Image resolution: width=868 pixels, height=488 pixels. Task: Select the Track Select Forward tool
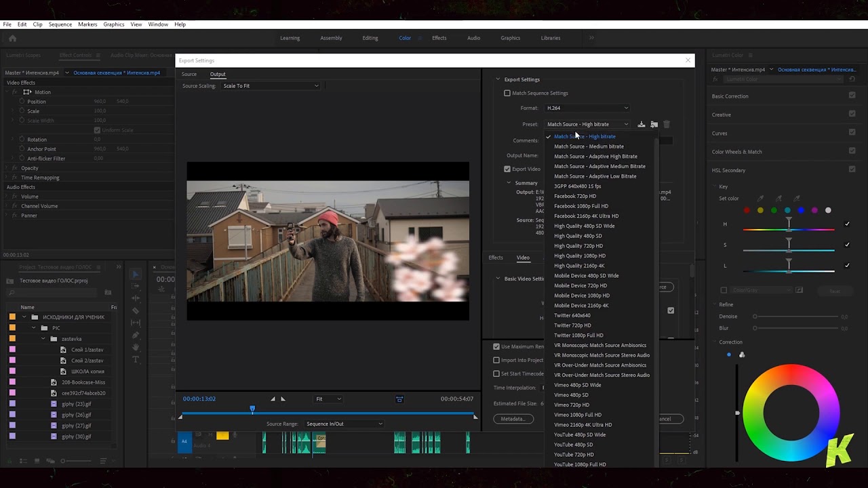click(x=136, y=286)
